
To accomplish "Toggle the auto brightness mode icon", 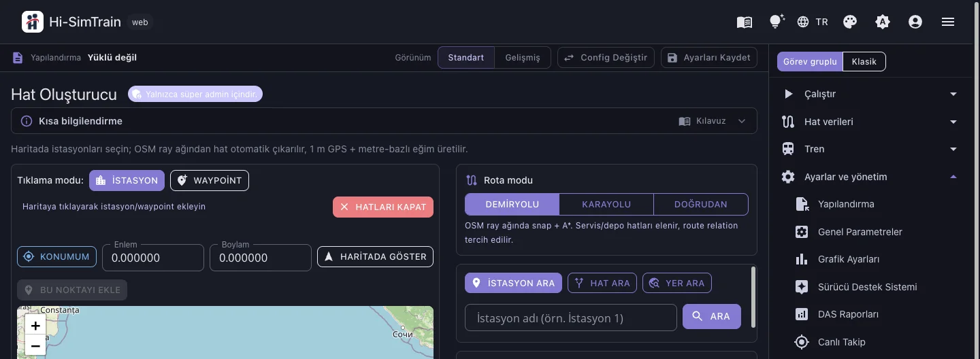I will [x=883, y=22].
